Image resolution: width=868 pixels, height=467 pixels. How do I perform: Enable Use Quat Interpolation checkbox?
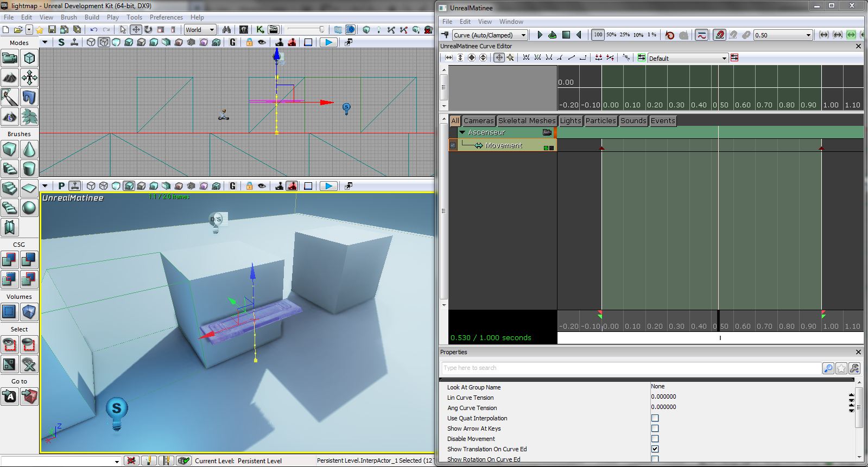click(655, 418)
